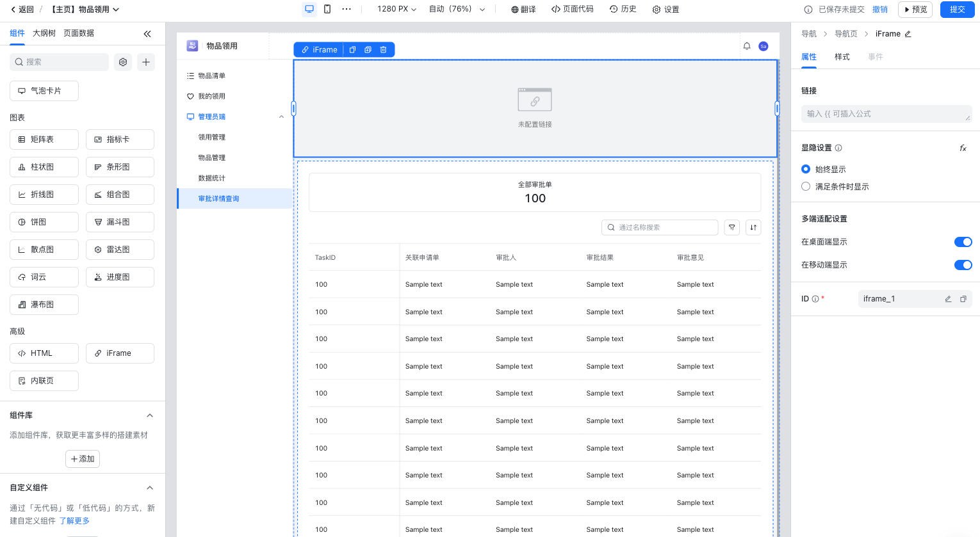Open formula fx for visibility settings

click(963, 148)
